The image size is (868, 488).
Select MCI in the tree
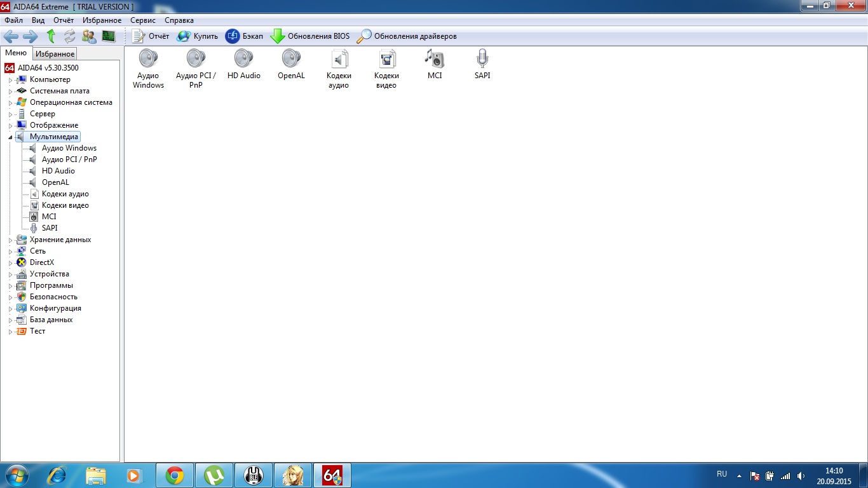49,217
